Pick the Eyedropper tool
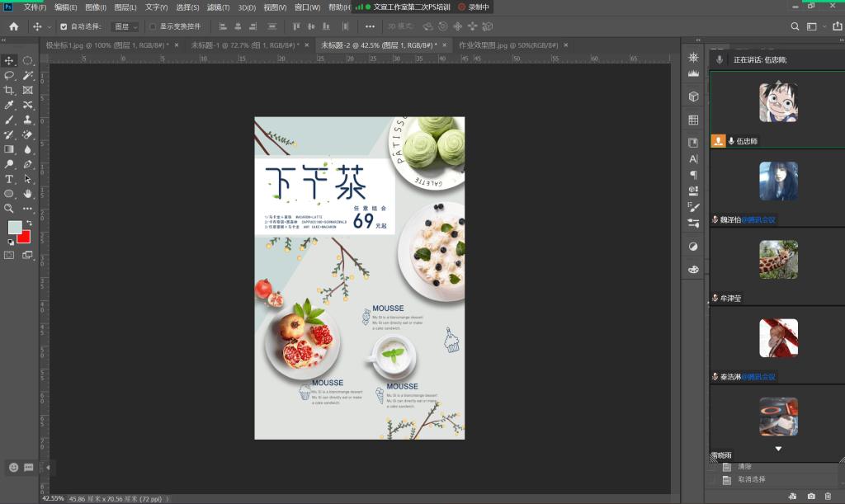The width and height of the screenshot is (845, 504). click(10, 105)
